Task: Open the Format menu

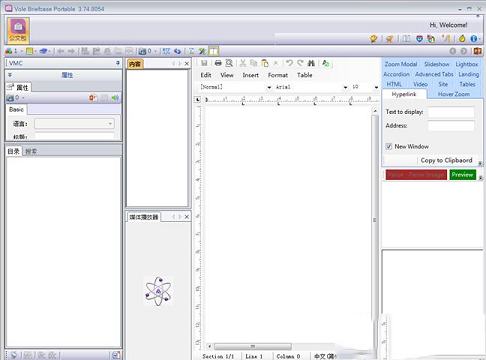Action: click(278, 75)
